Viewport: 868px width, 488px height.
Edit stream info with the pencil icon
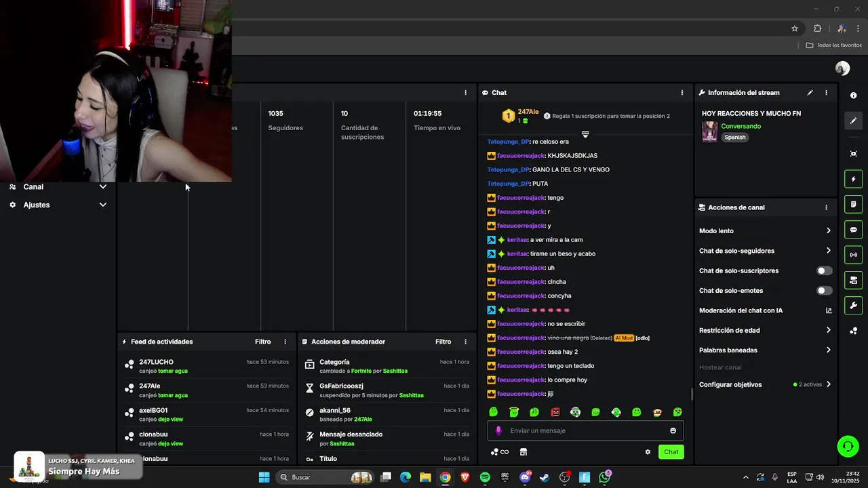tap(810, 93)
